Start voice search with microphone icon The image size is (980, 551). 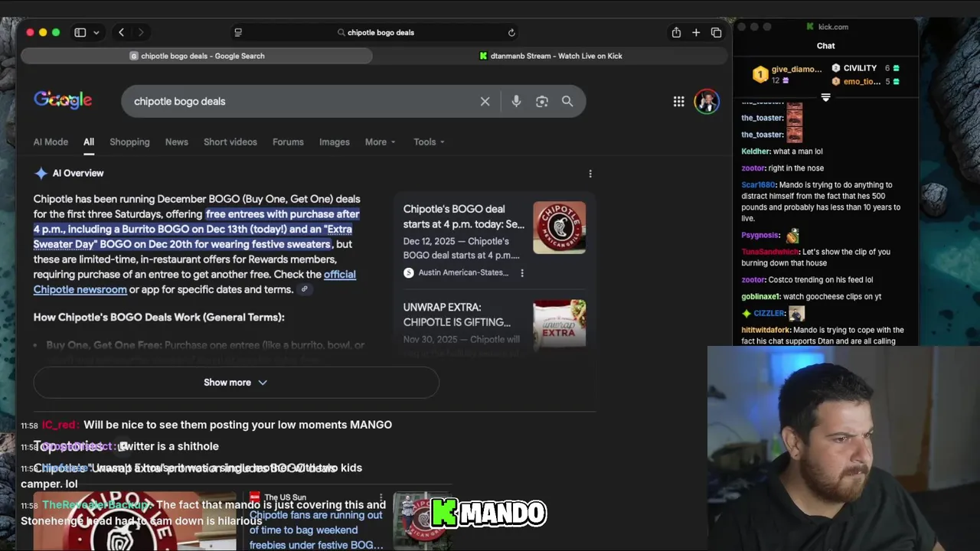(x=516, y=101)
